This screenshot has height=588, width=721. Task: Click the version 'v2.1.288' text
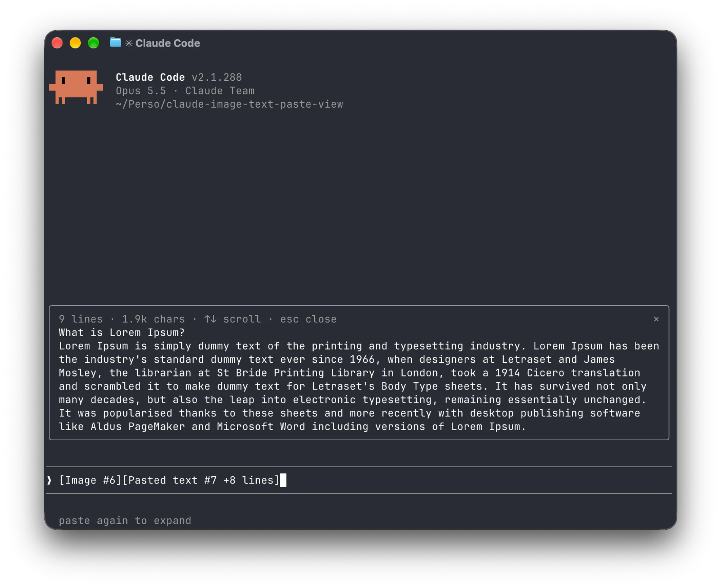point(217,77)
